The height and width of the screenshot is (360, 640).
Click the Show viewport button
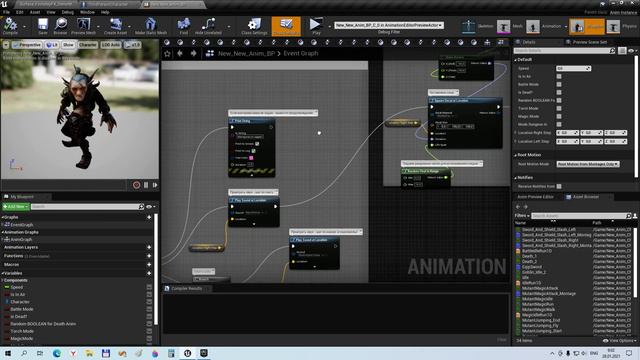[x=68, y=45]
